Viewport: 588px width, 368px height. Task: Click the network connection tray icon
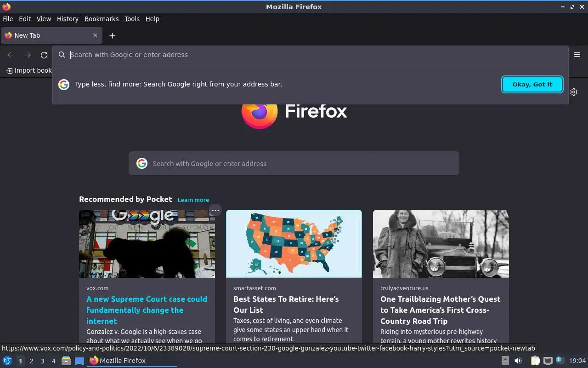click(x=548, y=361)
